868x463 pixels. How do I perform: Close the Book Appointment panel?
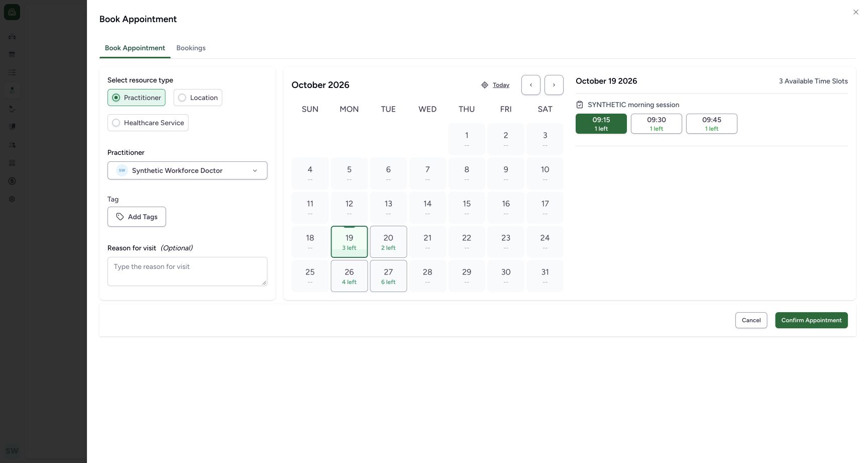[x=856, y=12]
